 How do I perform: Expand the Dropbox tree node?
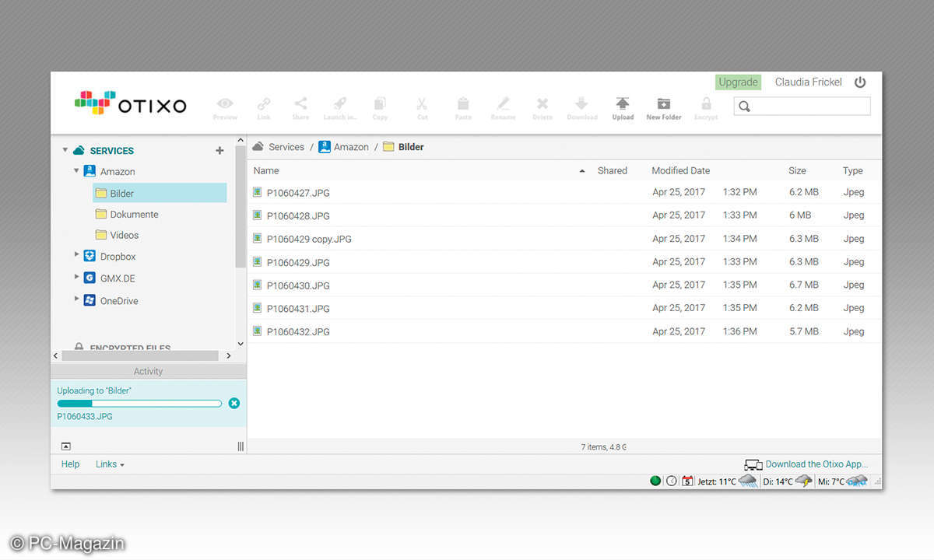coord(76,254)
